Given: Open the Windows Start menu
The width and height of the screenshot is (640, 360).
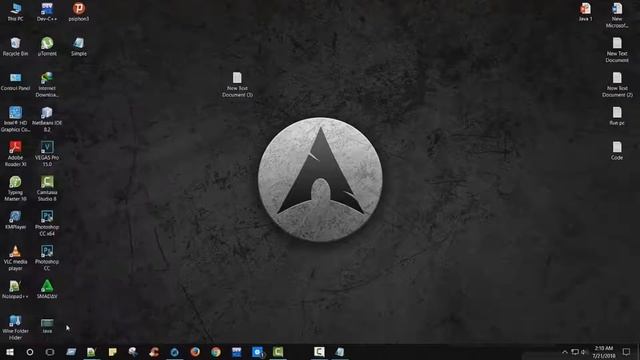Looking at the screenshot, I should [10, 352].
